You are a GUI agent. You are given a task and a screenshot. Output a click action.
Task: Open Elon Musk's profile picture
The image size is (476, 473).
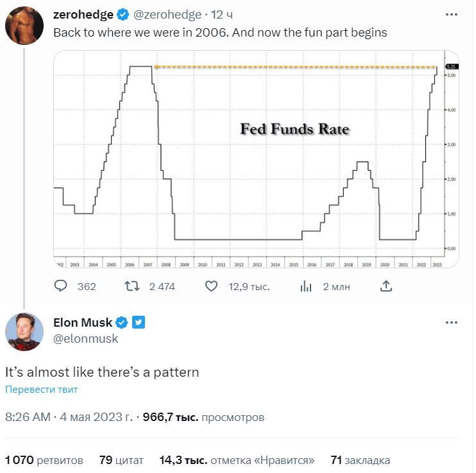[x=24, y=332]
